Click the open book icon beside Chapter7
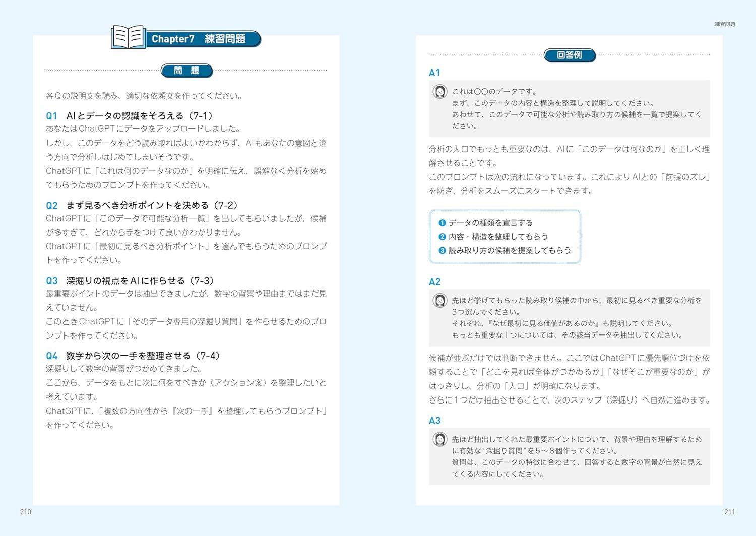This screenshot has height=536, width=756. (x=128, y=38)
